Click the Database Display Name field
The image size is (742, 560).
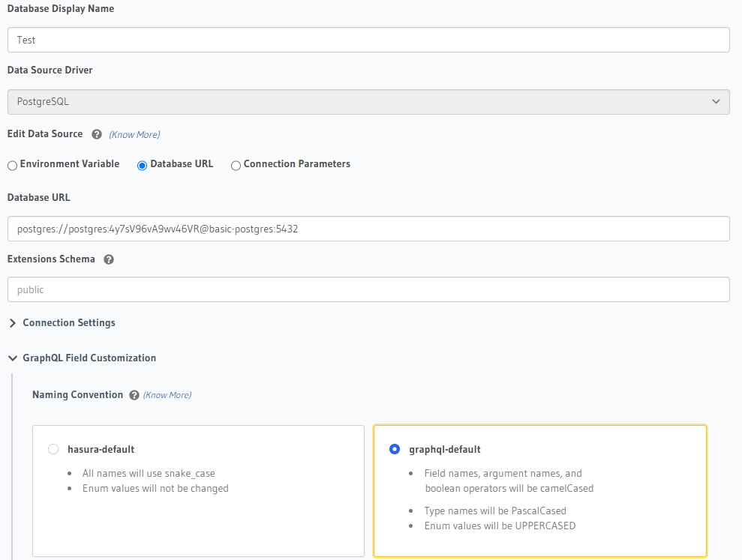[368, 39]
